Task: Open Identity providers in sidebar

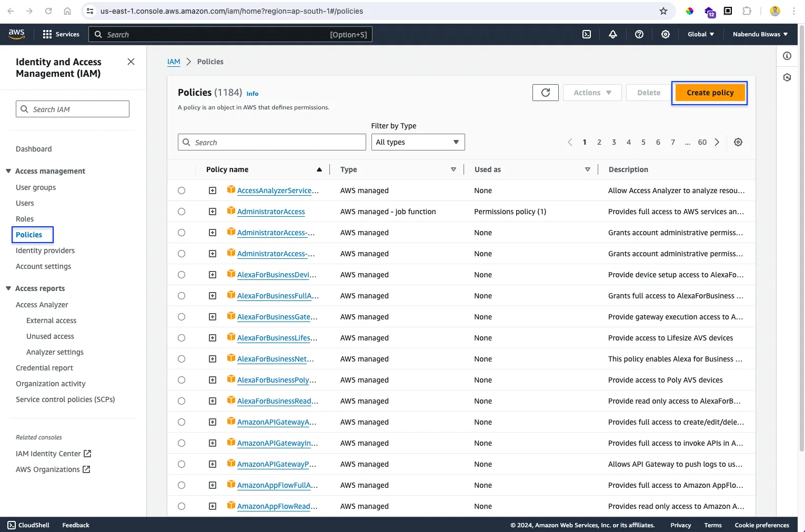Action: [45, 250]
